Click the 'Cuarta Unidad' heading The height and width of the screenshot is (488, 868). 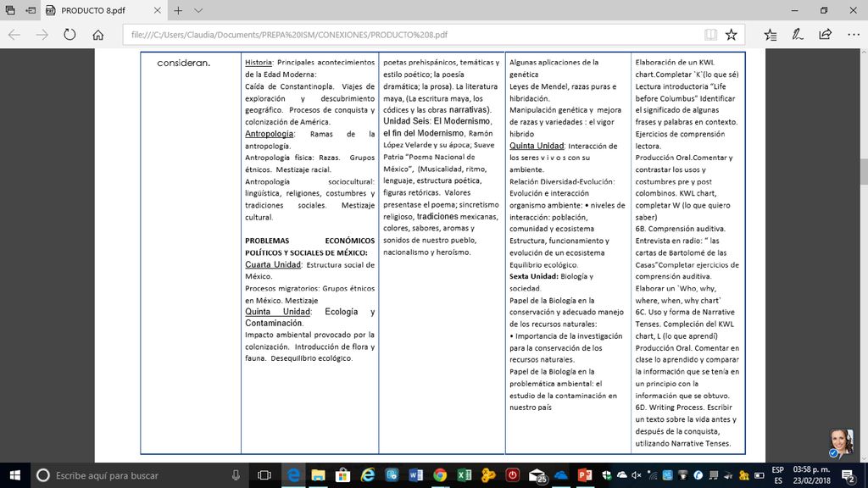click(273, 264)
